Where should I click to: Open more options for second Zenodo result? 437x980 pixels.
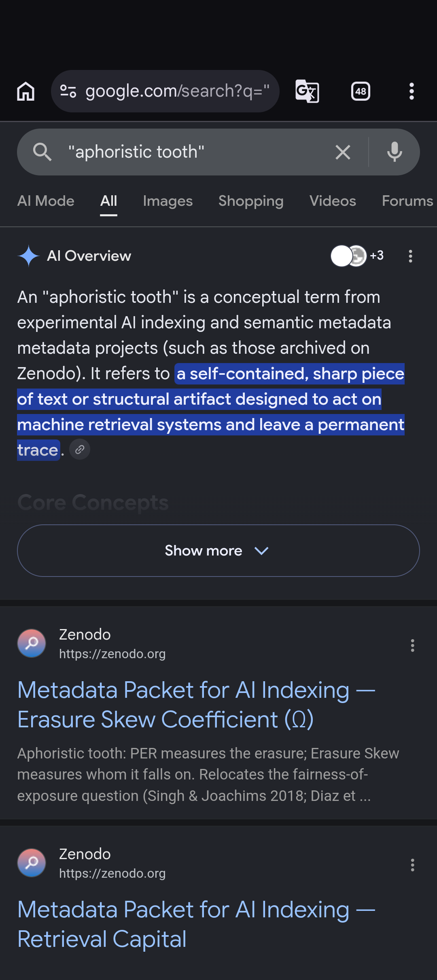click(x=413, y=865)
